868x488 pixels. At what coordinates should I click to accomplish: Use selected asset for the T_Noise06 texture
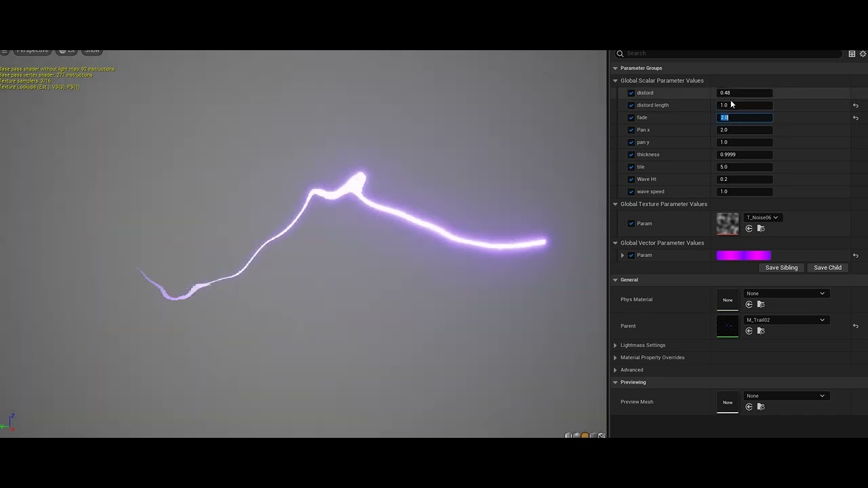pyautogui.click(x=749, y=228)
